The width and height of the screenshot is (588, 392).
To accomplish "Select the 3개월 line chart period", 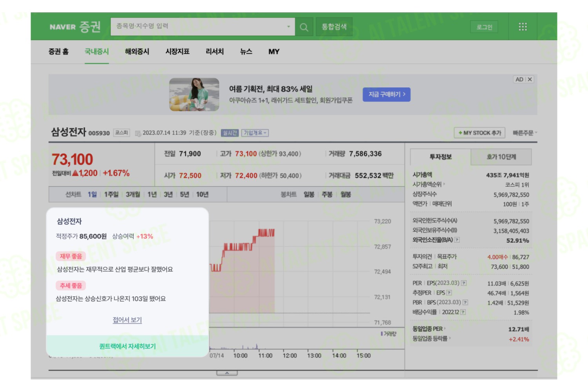I will [133, 194].
